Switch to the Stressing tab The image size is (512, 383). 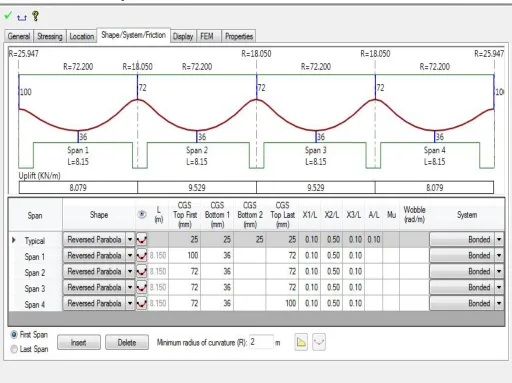pos(50,36)
